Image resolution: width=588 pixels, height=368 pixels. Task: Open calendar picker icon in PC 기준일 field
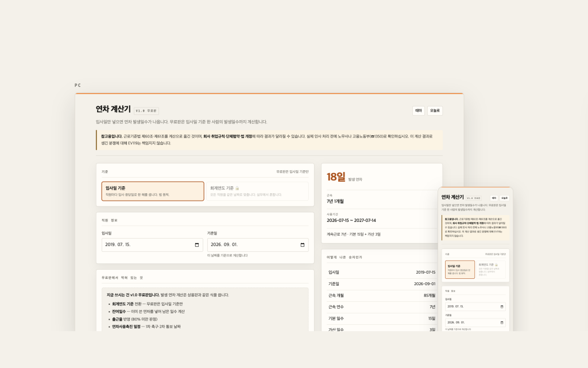point(303,245)
